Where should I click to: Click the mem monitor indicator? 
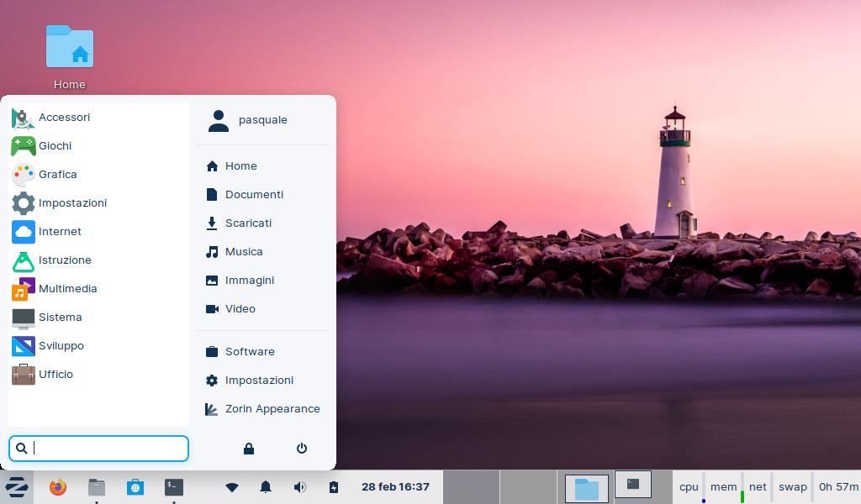(x=724, y=487)
